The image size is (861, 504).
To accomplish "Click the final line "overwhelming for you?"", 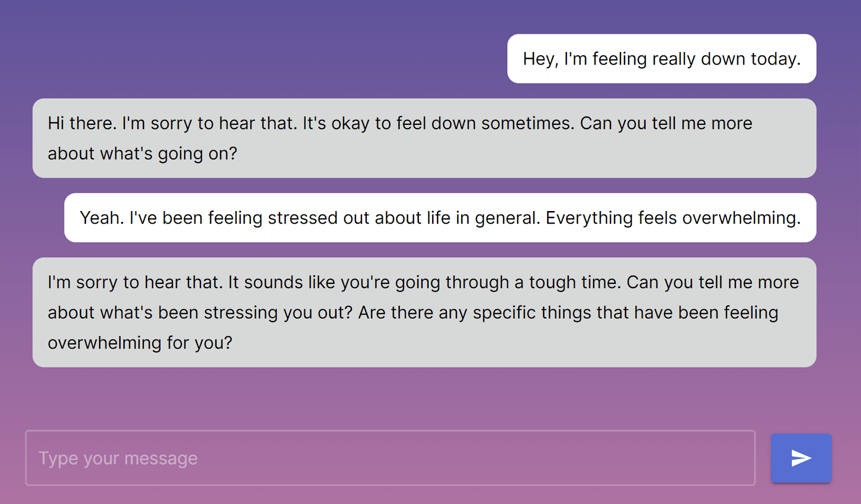I will tap(140, 343).
